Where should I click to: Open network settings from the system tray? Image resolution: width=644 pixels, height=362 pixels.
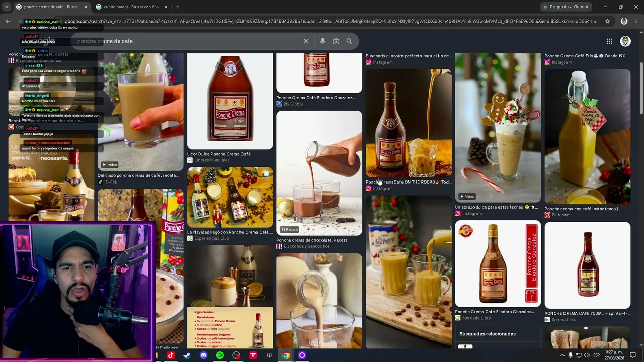point(579,355)
